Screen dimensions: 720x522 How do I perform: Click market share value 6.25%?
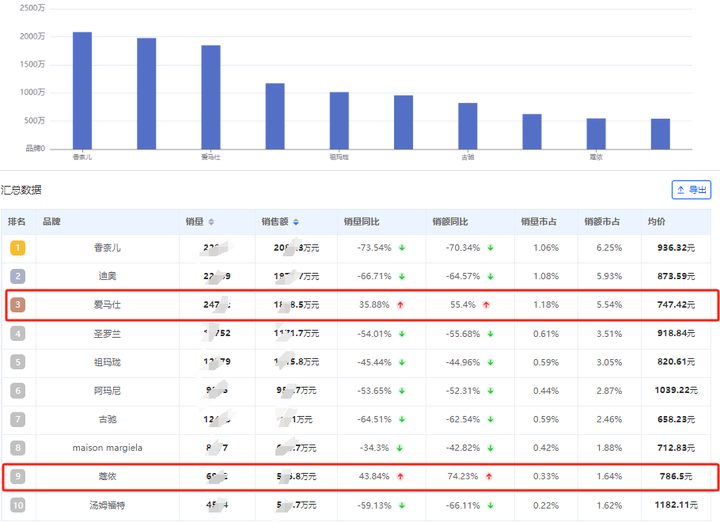(609, 248)
